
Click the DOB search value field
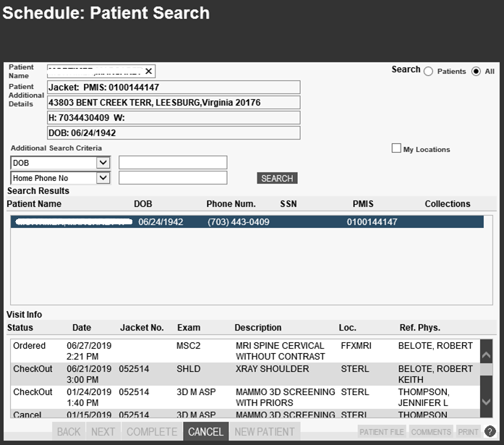tap(173, 163)
